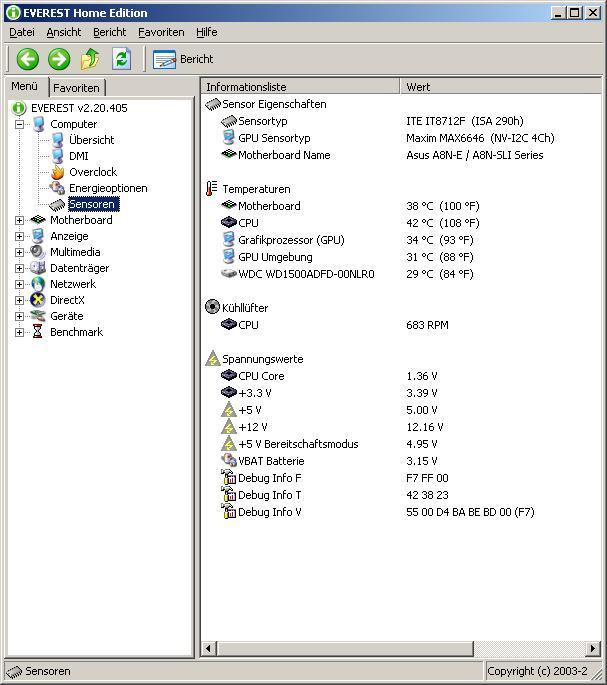Screen dimensions: 607x685
Task: Go forward with the green right arrow
Action: pos(59,59)
